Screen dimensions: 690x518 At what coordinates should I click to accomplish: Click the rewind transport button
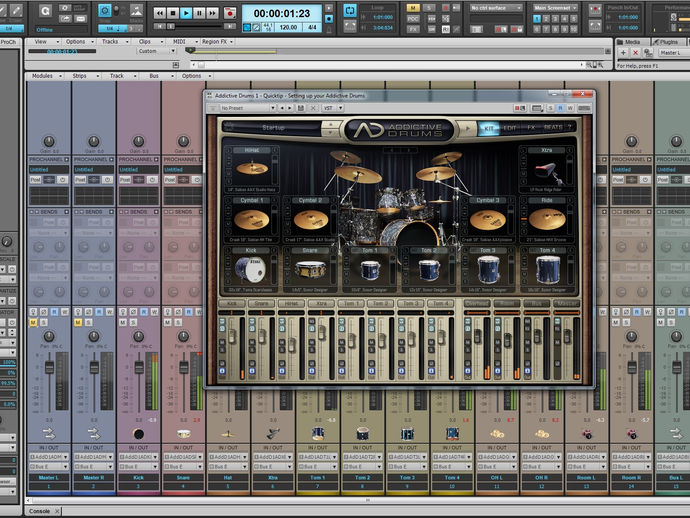pyautogui.click(x=160, y=13)
